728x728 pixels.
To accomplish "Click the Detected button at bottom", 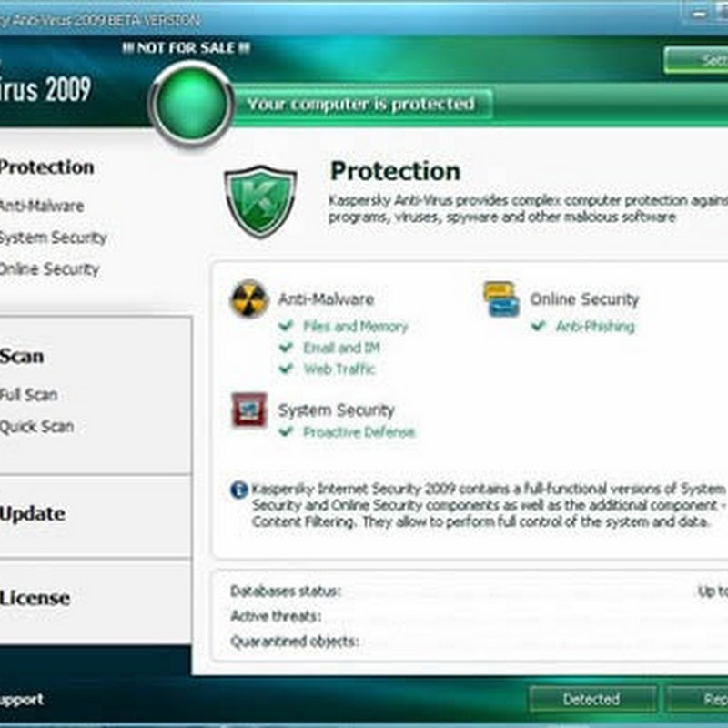I will coord(592,699).
